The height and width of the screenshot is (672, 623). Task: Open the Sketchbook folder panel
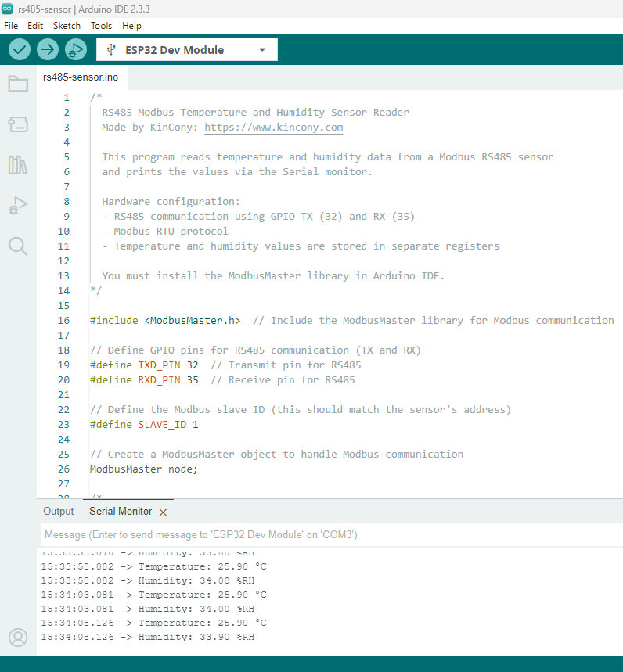click(18, 84)
